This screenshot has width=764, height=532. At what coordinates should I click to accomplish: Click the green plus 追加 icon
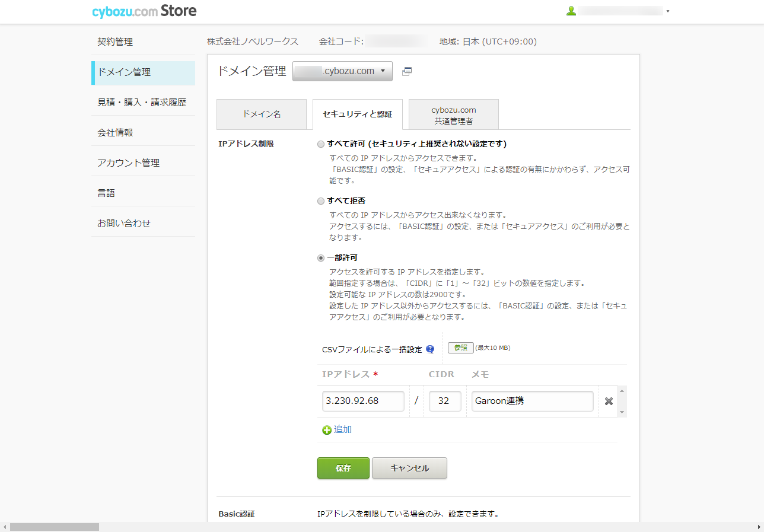[x=327, y=430]
